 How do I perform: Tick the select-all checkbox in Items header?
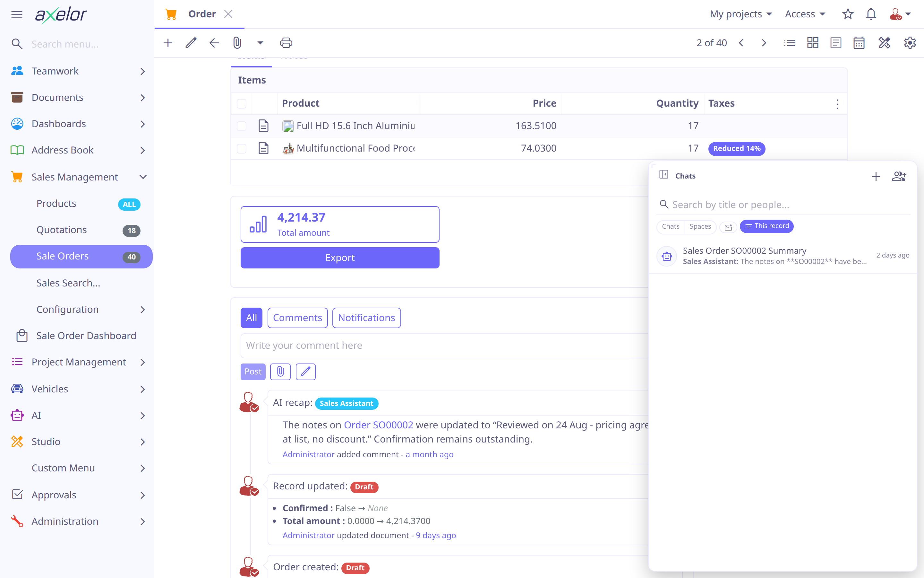242,104
